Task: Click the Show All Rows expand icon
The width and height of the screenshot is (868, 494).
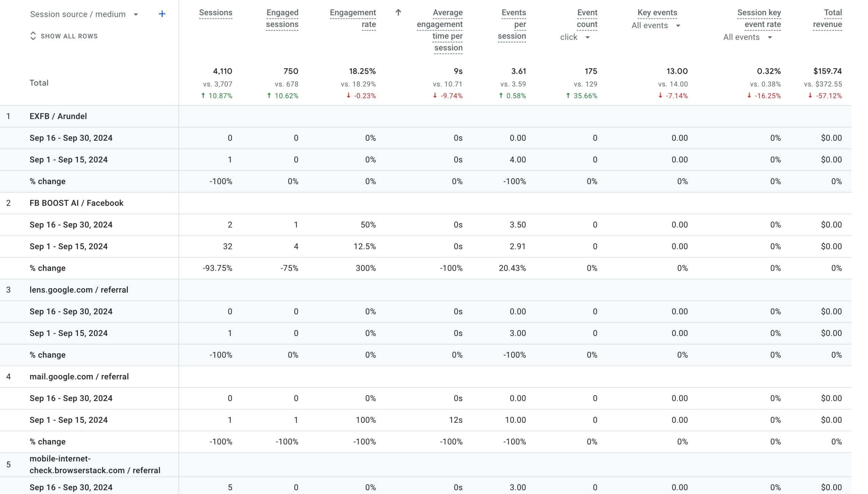Action: coord(33,36)
